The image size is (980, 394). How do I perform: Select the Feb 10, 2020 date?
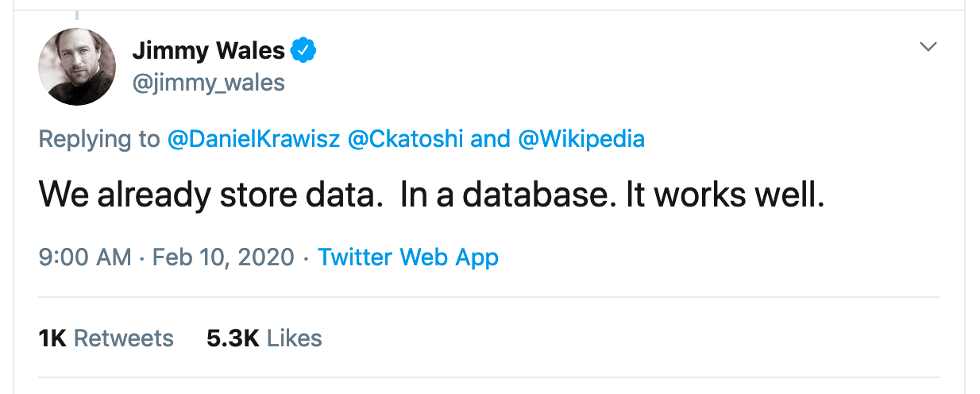[223, 257]
